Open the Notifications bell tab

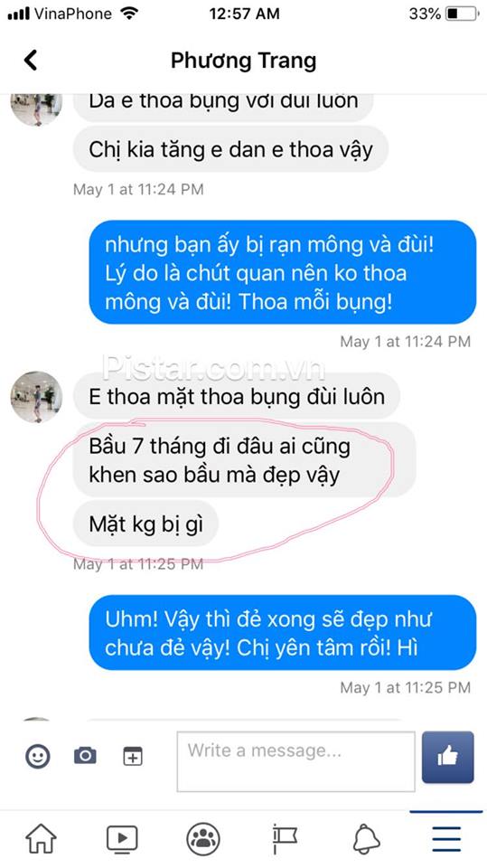coord(366,839)
